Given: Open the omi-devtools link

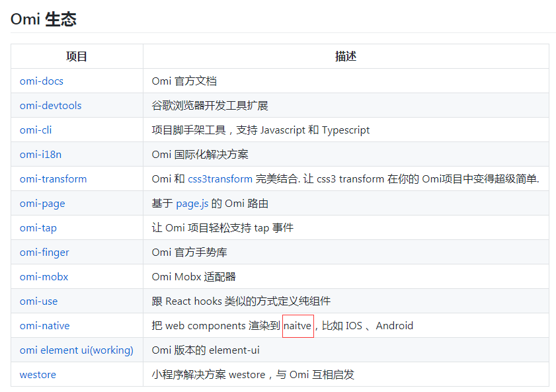Looking at the screenshot, I should coord(51,106).
